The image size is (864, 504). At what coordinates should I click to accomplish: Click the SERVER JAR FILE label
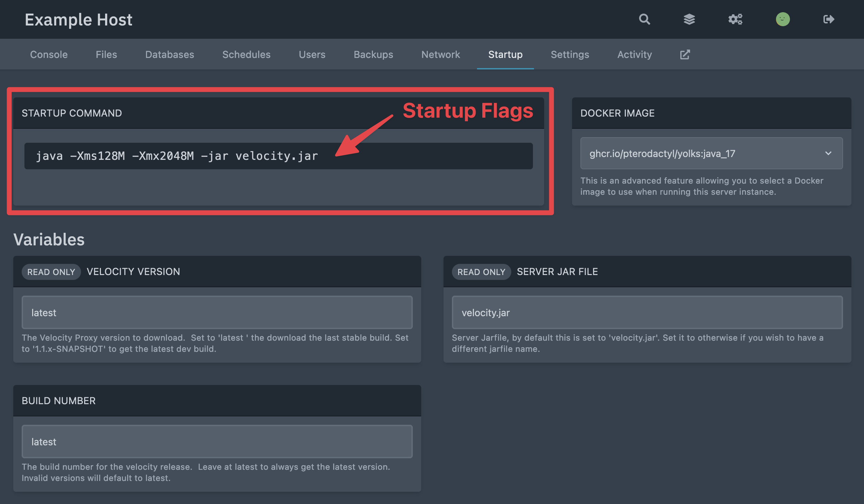coord(557,272)
